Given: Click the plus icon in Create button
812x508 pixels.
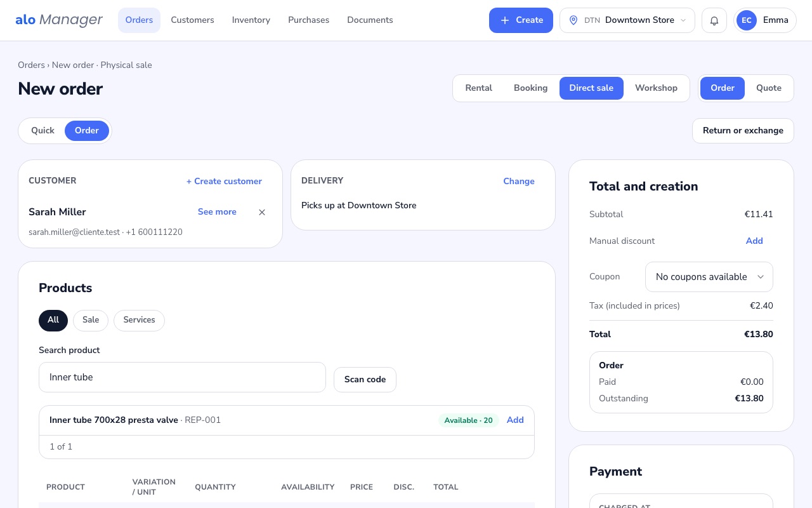Looking at the screenshot, I should [505, 20].
